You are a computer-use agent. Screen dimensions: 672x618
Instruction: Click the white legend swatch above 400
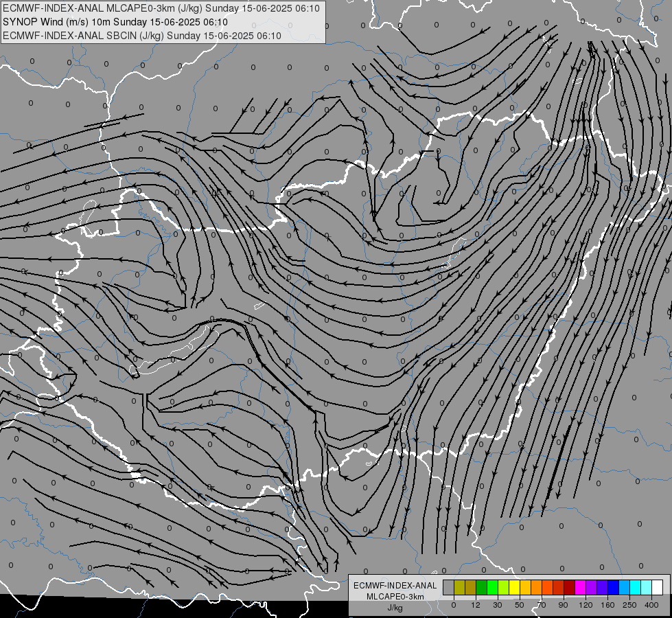coord(658,587)
